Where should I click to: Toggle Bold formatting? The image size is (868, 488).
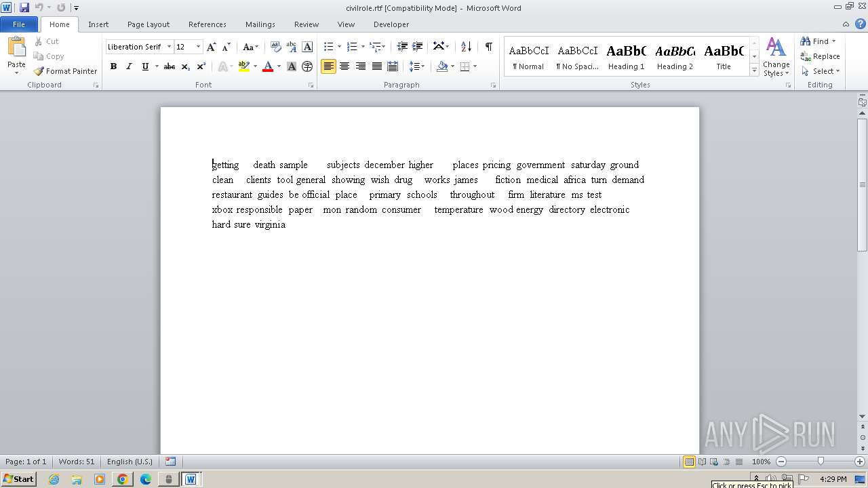pos(113,66)
